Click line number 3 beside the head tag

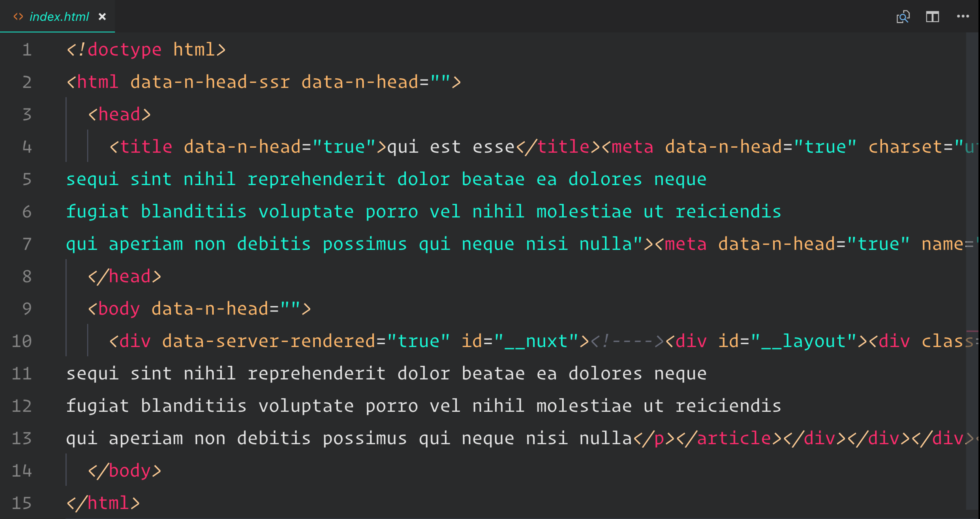pos(27,115)
